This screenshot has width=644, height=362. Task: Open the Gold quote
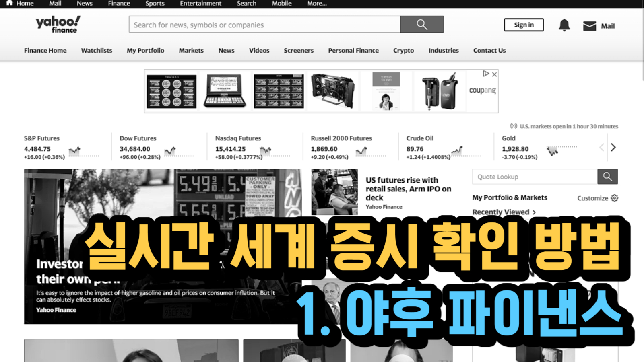[x=509, y=138]
